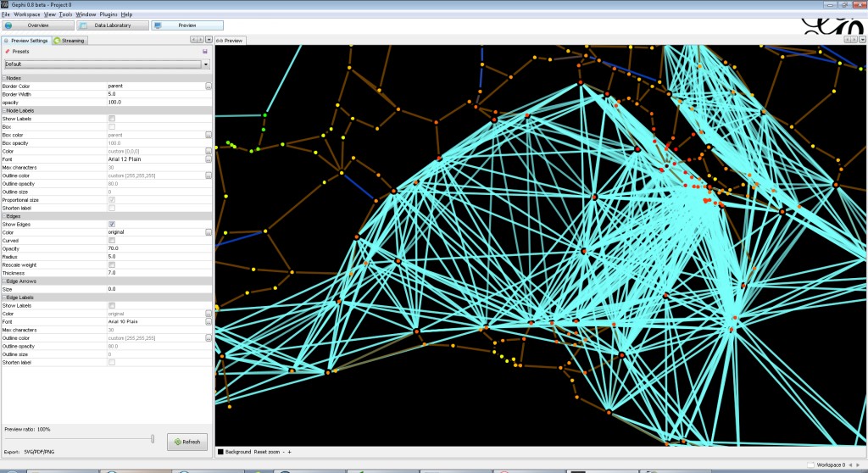Click the Reset zoom link
868x473 pixels.
(267, 452)
